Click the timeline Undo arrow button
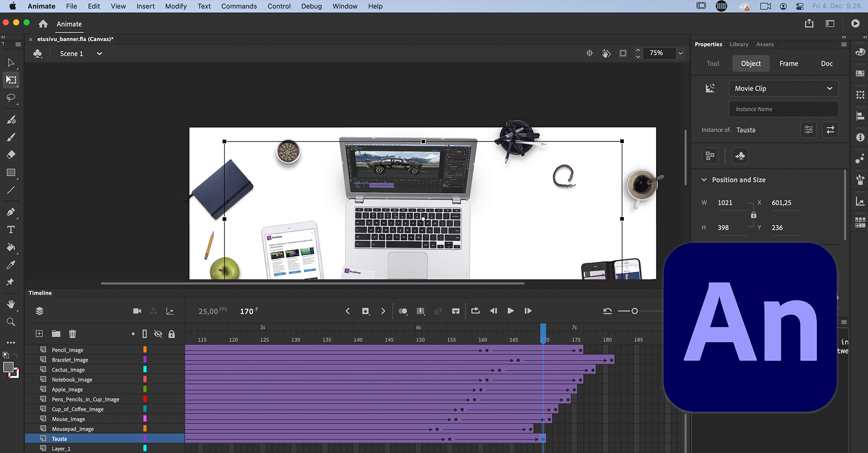The height and width of the screenshot is (453, 868). 608,311
